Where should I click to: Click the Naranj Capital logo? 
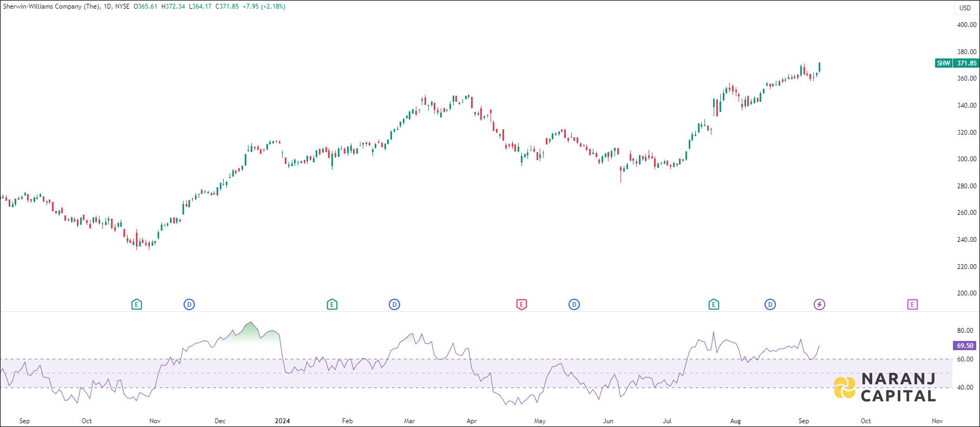click(x=885, y=387)
